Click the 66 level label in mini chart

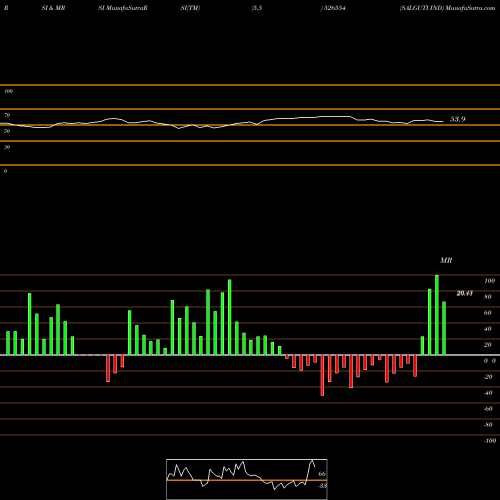[x=322, y=474]
